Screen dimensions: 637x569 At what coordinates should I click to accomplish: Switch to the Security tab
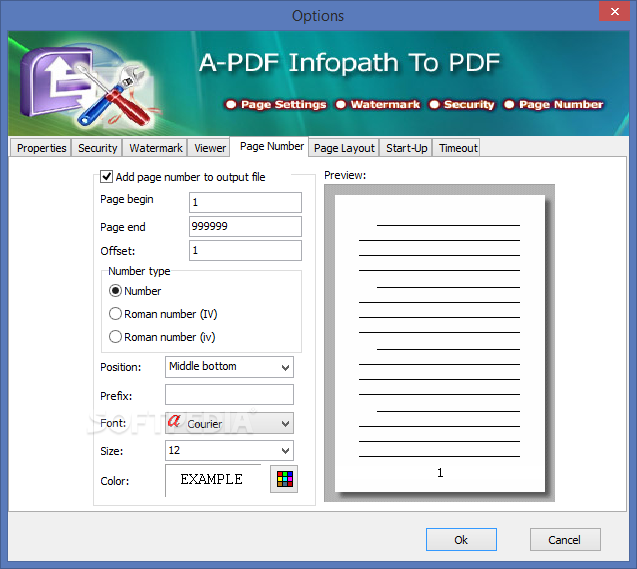98,148
